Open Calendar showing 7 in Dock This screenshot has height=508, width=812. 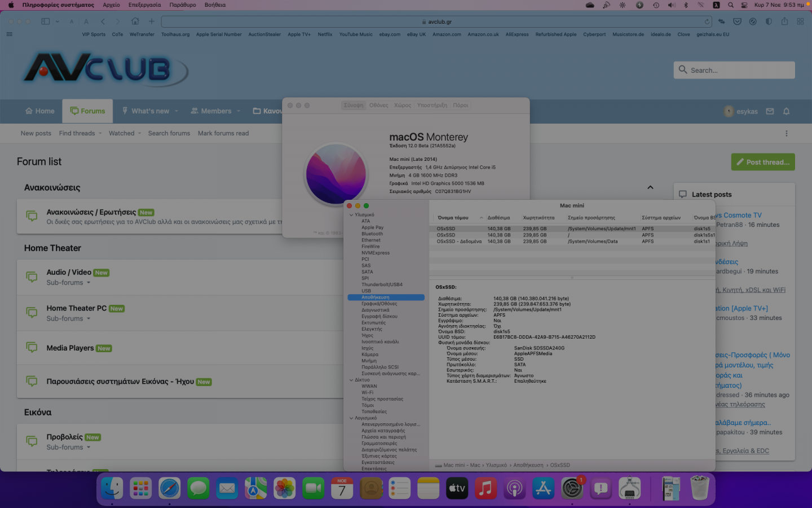point(342,488)
